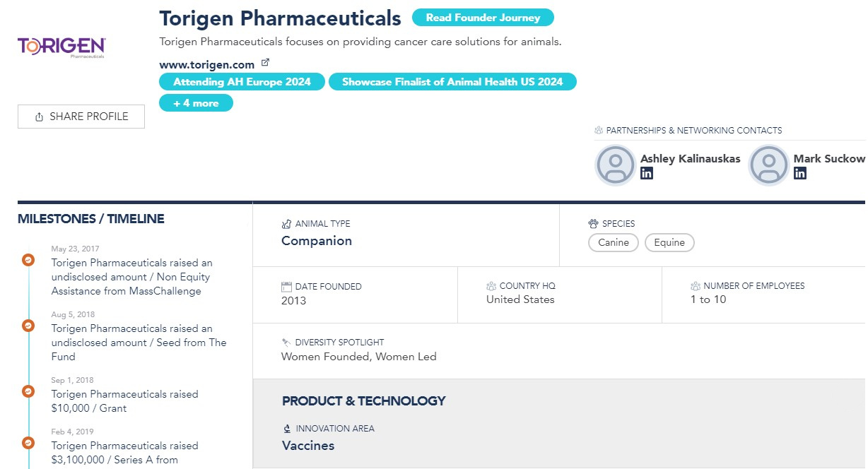Click the 'Companion' animal type value

[317, 241]
